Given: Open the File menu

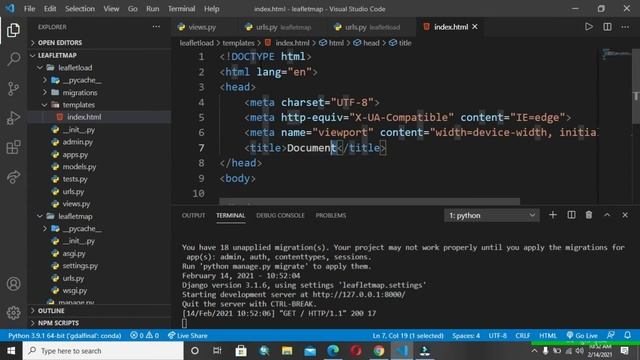Looking at the screenshot, I should [x=29, y=9].
